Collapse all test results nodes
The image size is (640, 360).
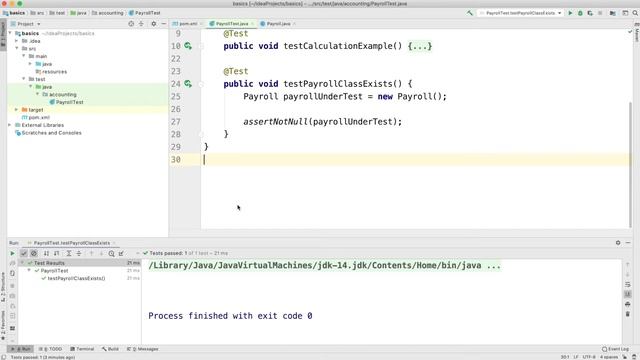79,253
